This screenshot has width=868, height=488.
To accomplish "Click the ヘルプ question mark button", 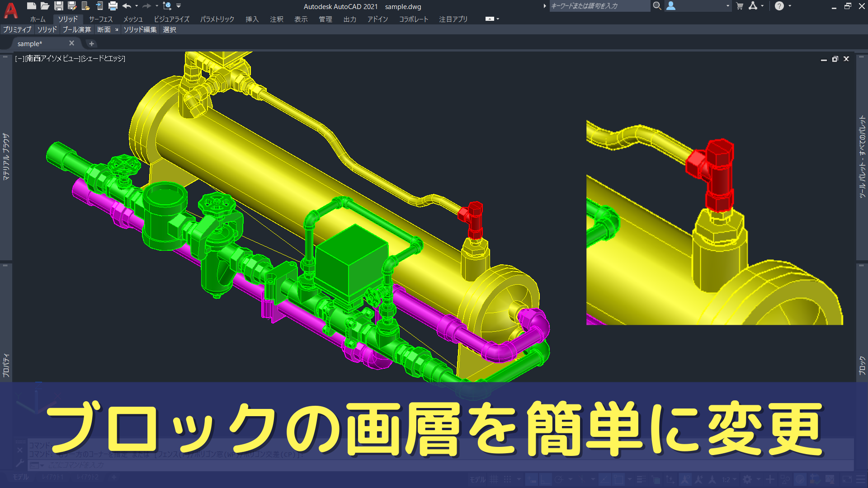I will tap(779, 6).
